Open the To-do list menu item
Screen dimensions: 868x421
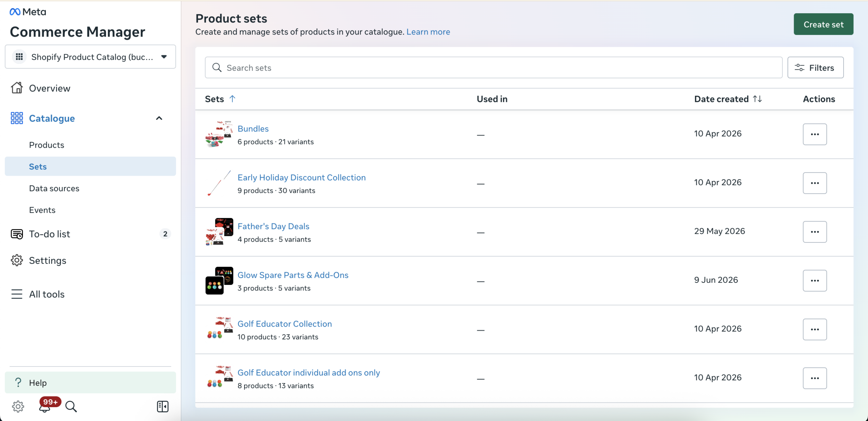click(x=90, y=234)
